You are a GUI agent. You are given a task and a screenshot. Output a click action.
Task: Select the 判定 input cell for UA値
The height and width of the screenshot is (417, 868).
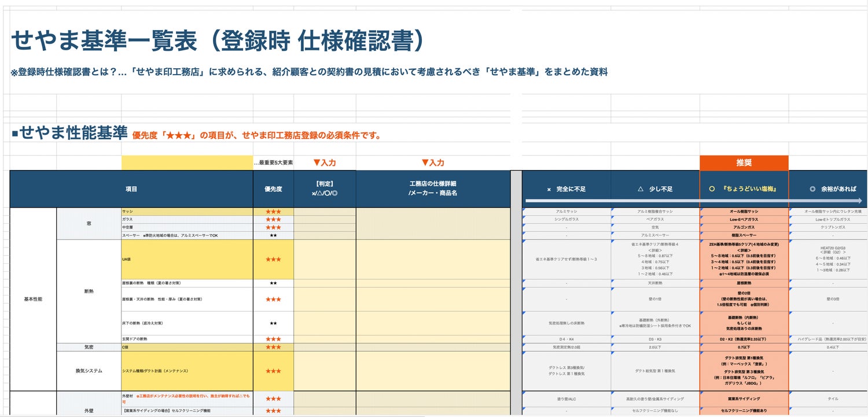tap(324, 259)
